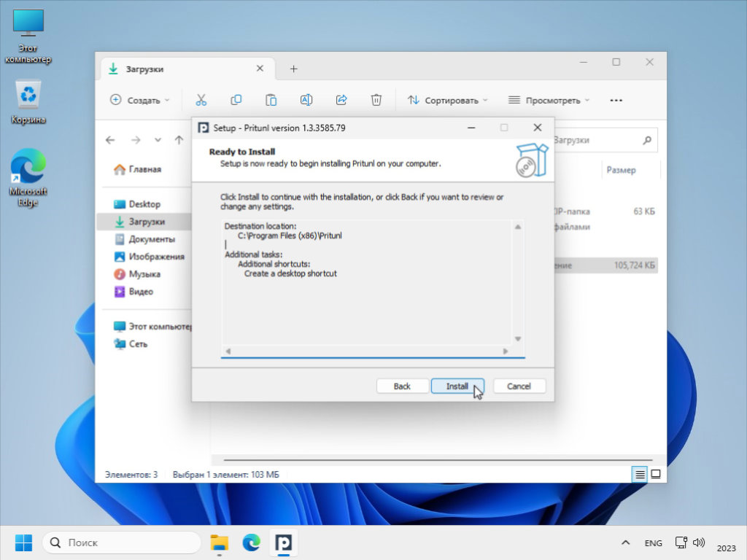Click the network icon in system tray
Image resolution: width=747 pixels, height=560 pixels.
tap(681, 542)
